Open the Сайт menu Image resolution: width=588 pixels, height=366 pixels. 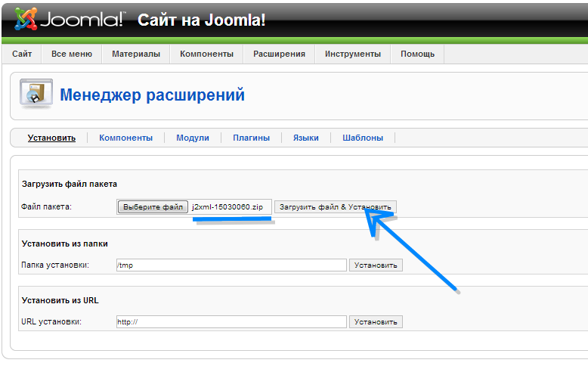22,54
